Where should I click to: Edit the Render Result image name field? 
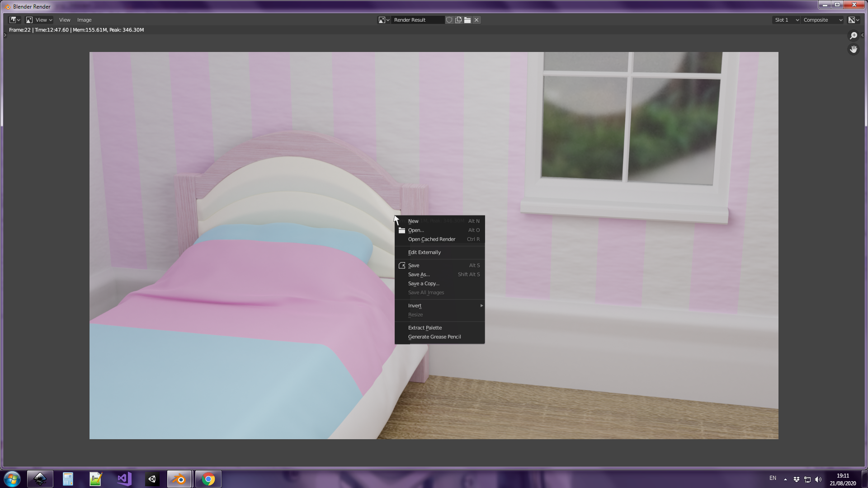pyautogui.click(x=418, y=20)
